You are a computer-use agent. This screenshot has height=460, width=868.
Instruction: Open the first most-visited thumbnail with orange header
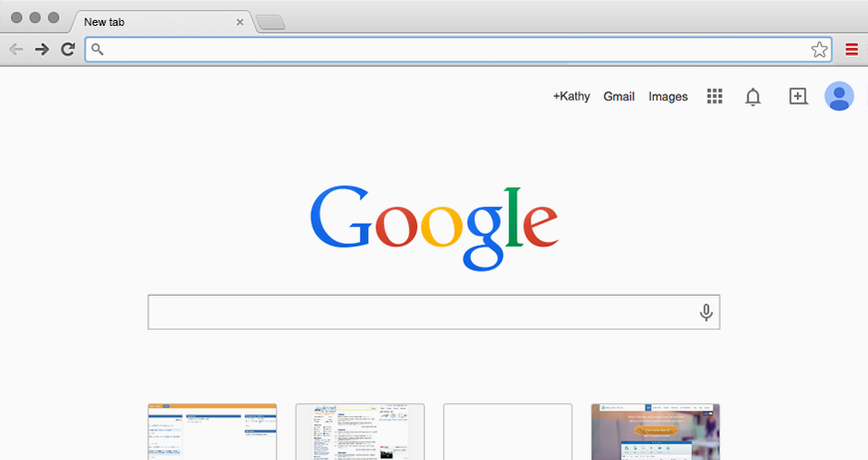point(212,432)
